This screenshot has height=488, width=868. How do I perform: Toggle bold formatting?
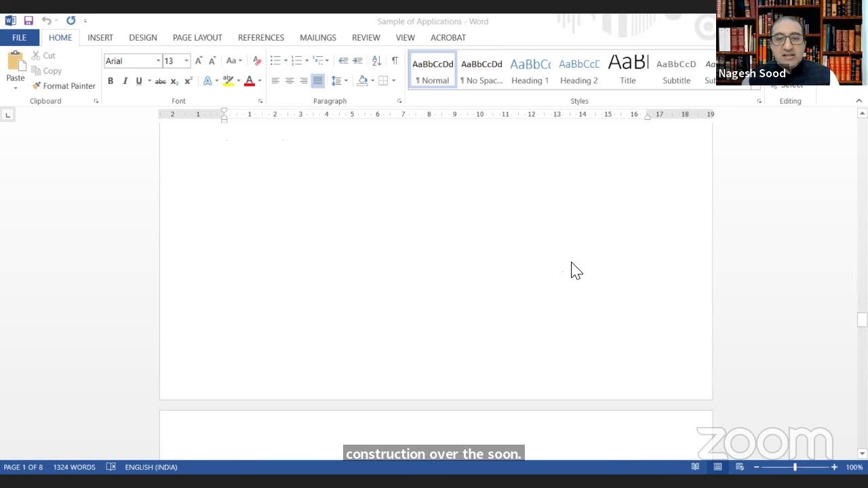(111, 81)
